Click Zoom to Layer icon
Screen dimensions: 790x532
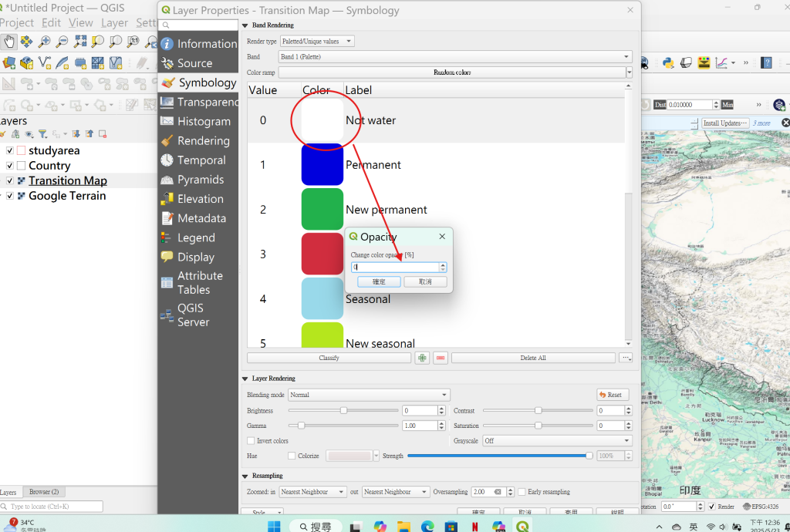[x=116, y=42]
